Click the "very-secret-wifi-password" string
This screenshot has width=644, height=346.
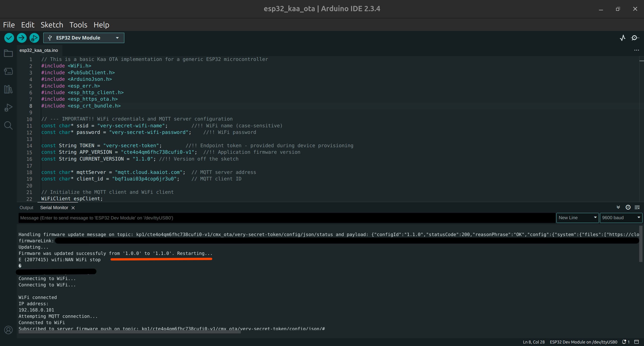[x=149, y=132]
